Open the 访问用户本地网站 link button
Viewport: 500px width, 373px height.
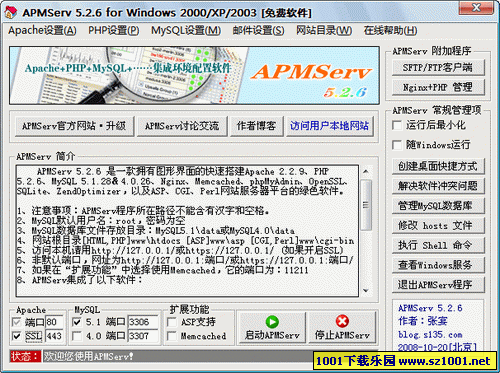point(329,126)
